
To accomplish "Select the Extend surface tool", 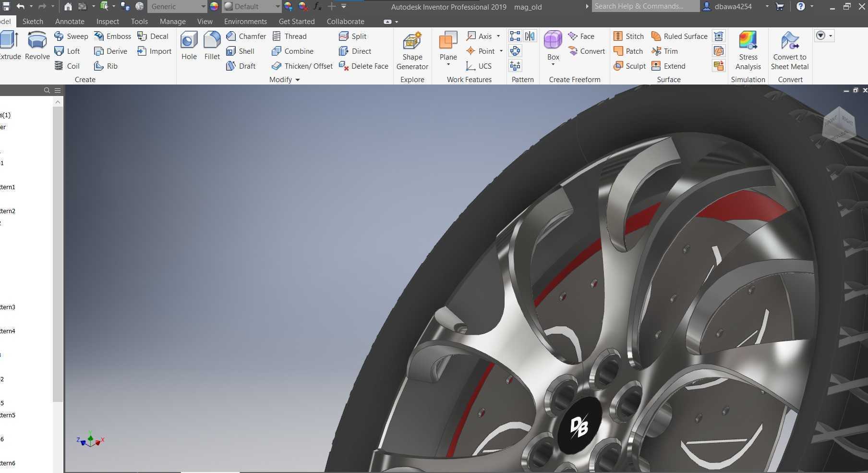I will coord(668,66).
